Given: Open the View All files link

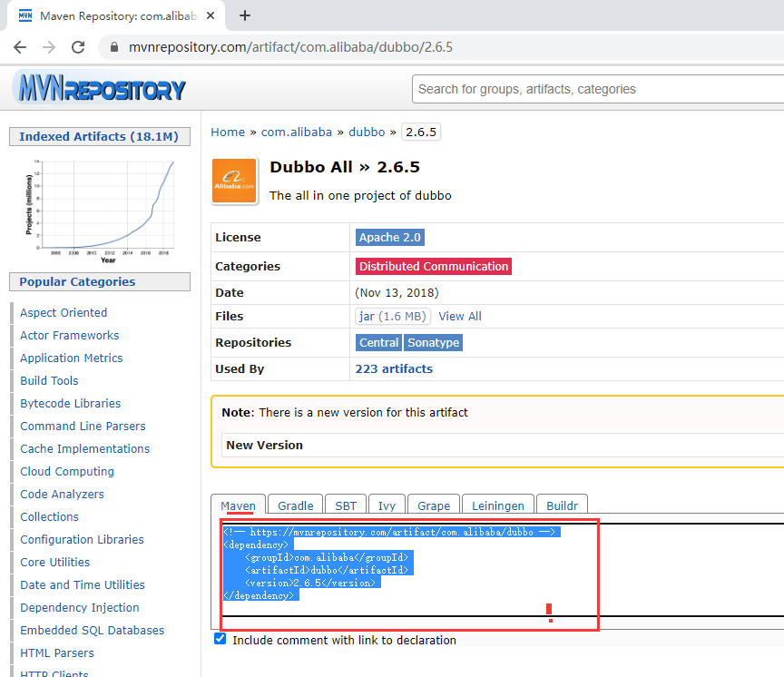Looking at the screenshot, I should point(460,316).
